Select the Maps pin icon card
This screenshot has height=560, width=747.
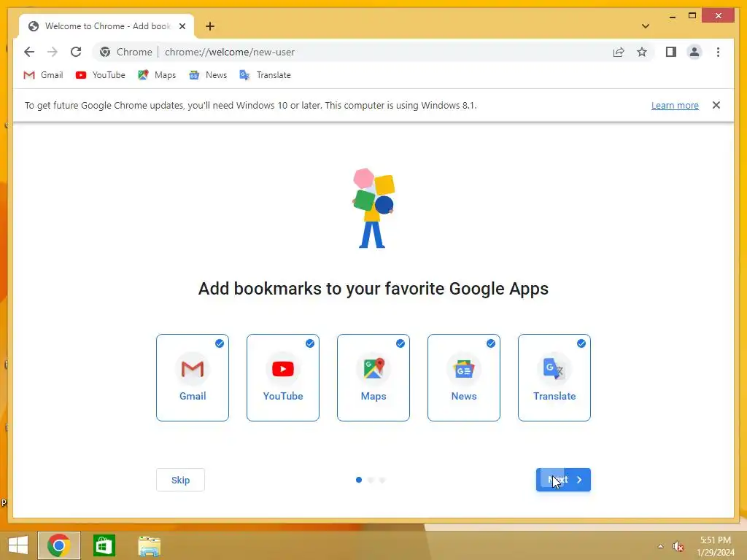(373, 378)
